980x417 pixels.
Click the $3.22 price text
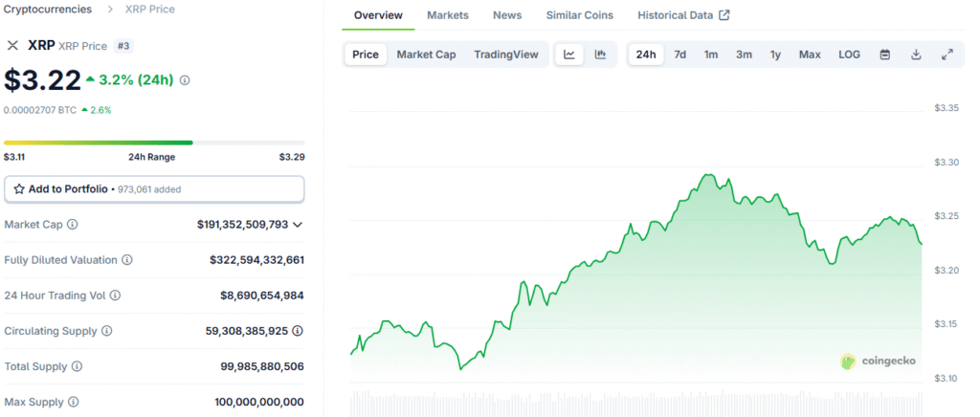pos(42,80)
